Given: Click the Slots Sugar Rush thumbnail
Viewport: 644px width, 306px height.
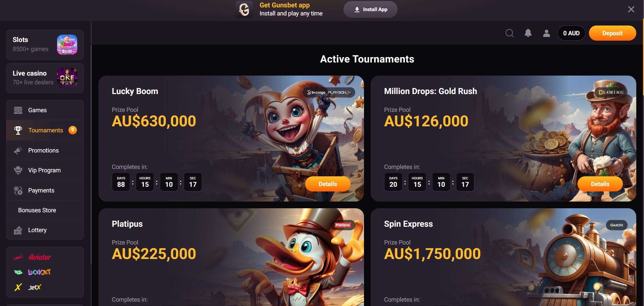Looking at the screenshot, I should [x=67, y=45].
